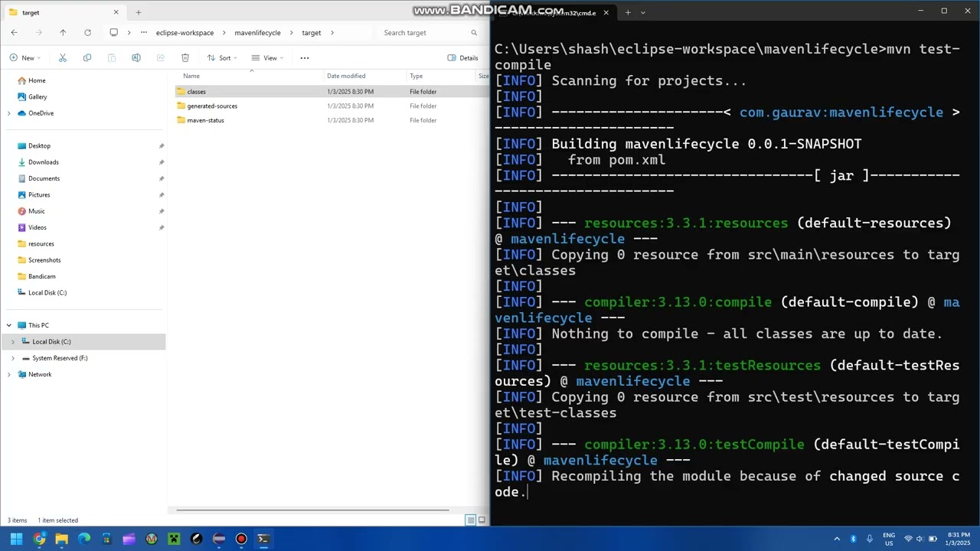980x551 pixels.
Task: Go back with the Explorer back arrow
Action: pos(14,33)
